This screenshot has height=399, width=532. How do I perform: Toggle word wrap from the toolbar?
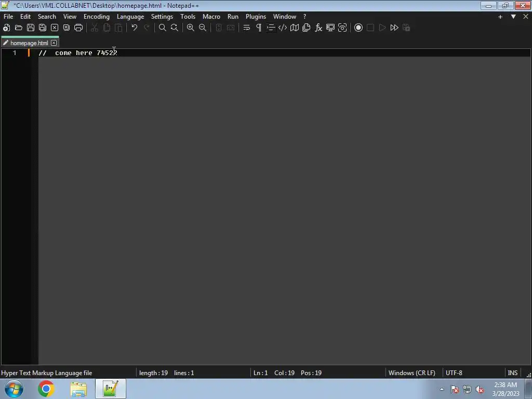tap(247, 28)
